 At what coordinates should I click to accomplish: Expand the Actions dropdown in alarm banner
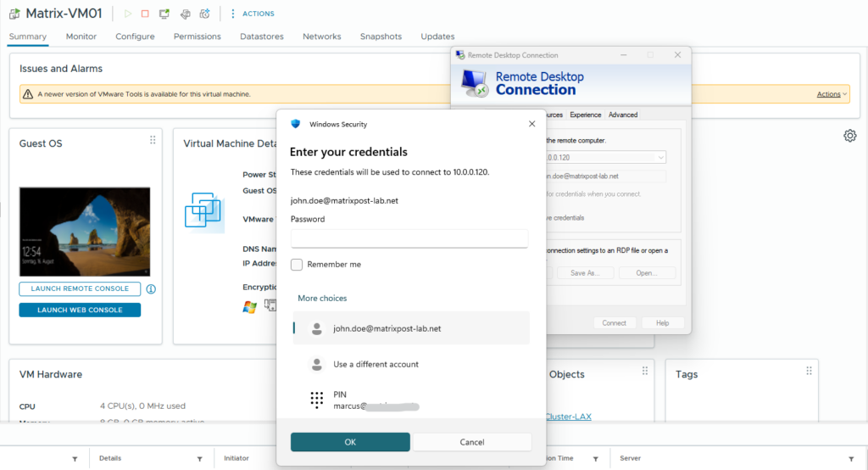point(832,94)
